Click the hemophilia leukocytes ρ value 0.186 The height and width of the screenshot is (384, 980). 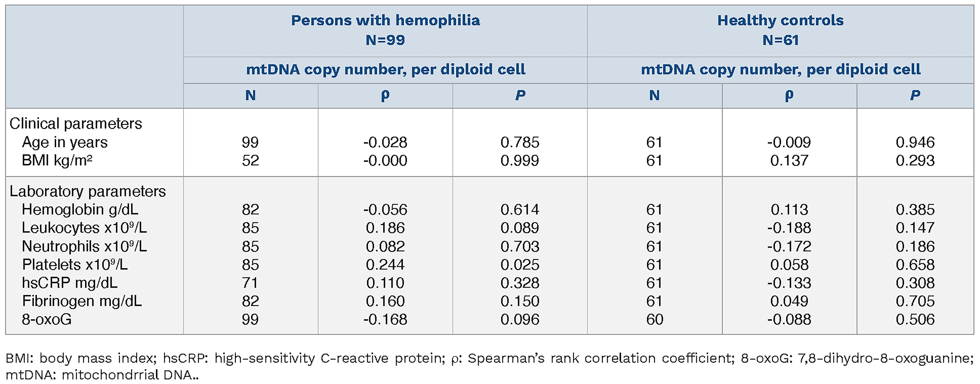click(x=385, y=228)
